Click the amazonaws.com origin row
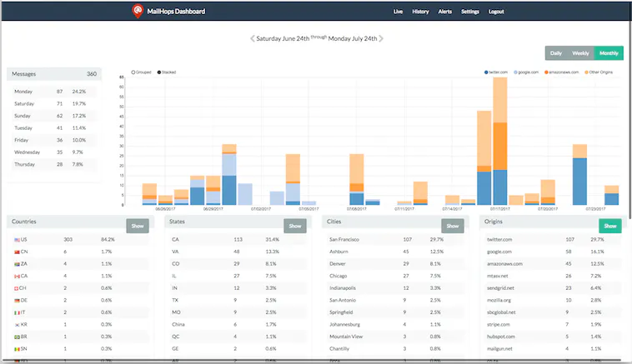The width and height of the screenshot is (632, 364). pyautogui.click(x=553, y=264)
